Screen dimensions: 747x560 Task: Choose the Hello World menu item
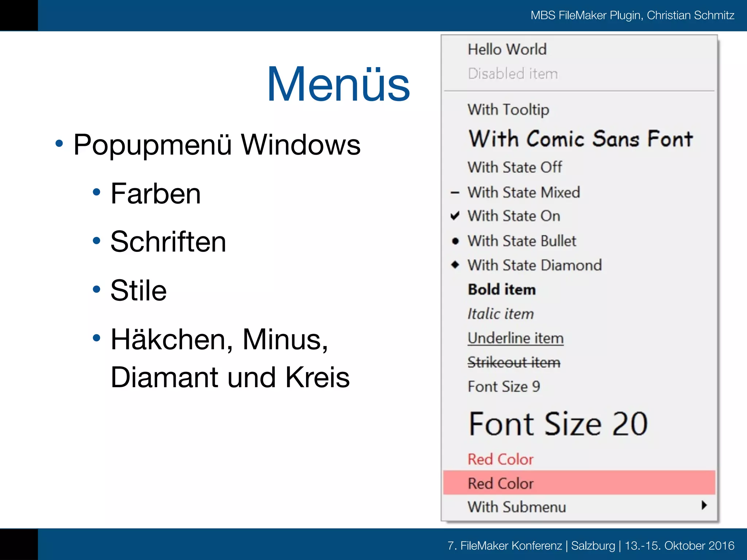click(507, 50)
